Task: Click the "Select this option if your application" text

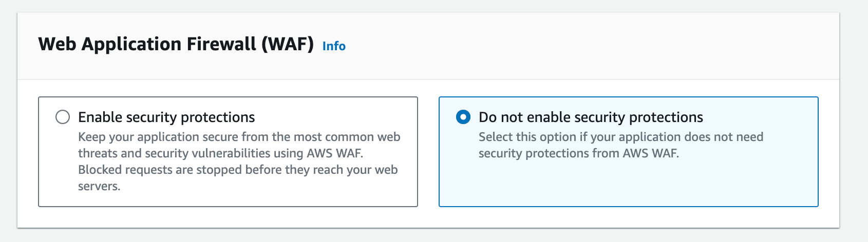Action: pyautogui.click(x=620, y=137)
